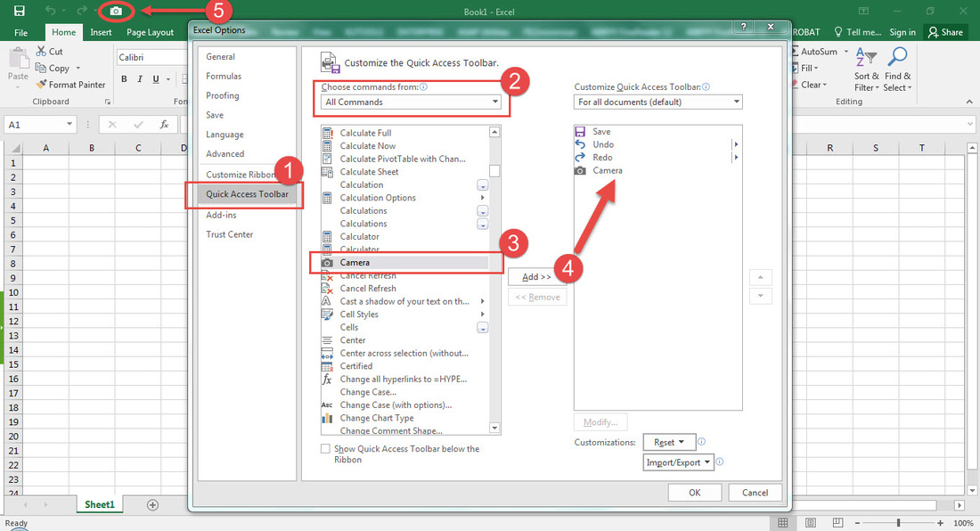Image resolution: width=980 pixels, height=531 pixels.
Task: Click the Format Painter brush
Action: (x=41, y=85)
